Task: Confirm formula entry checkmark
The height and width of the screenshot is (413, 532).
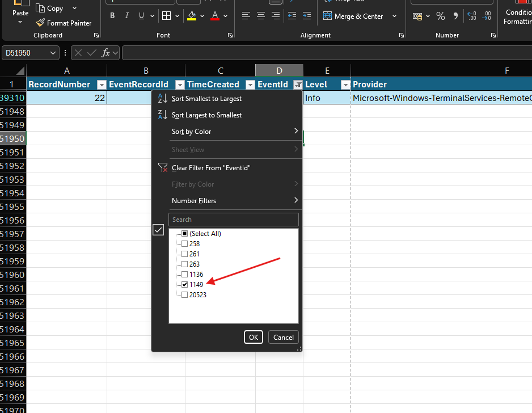Action: pyautogui.click(x=92, y=53)
